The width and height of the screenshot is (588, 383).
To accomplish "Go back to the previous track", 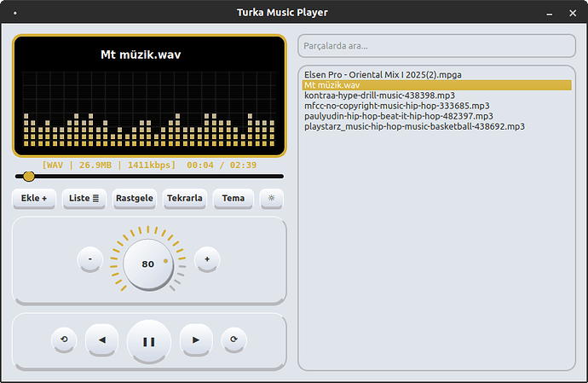I will click(x=102, y=340).
